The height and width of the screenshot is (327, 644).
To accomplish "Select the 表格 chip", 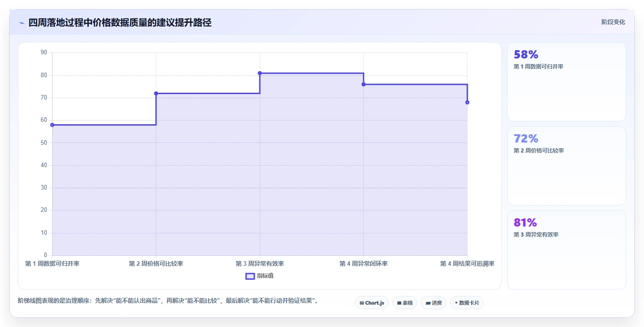I will coord(405,303).
